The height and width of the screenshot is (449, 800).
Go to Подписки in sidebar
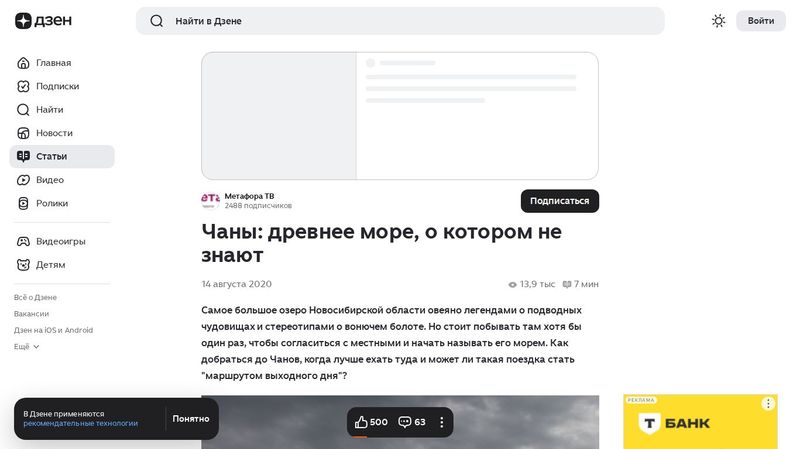coord(57,86)
